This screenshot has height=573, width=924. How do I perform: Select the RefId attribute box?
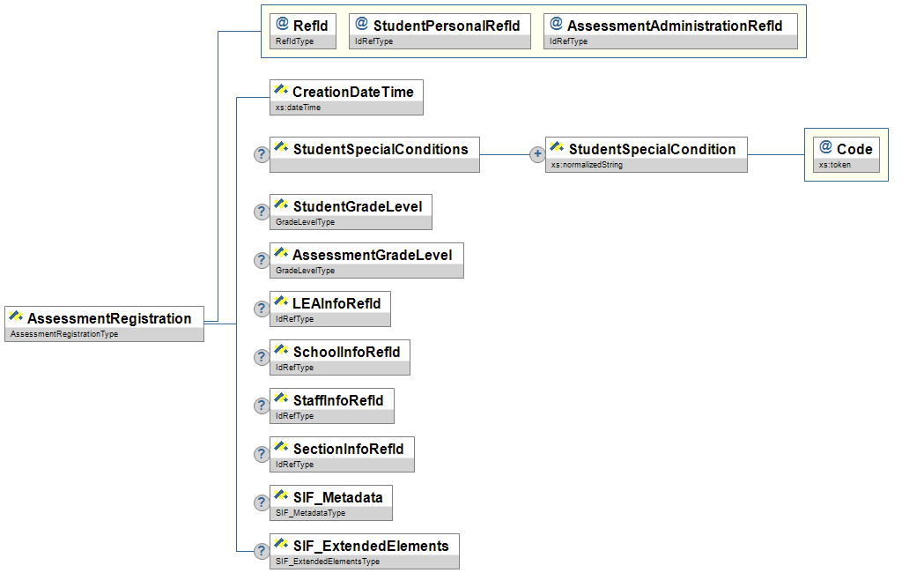point(303,26)
